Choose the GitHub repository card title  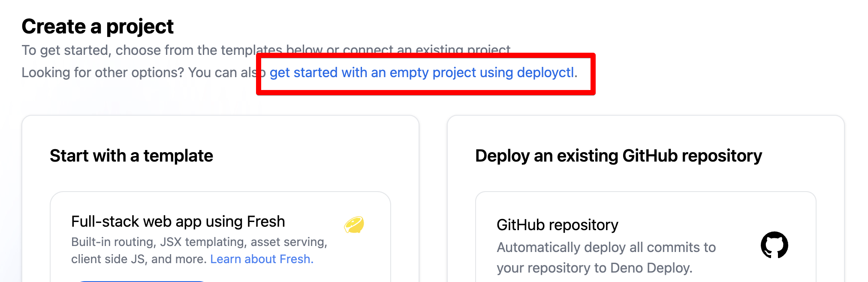[557, 225]
